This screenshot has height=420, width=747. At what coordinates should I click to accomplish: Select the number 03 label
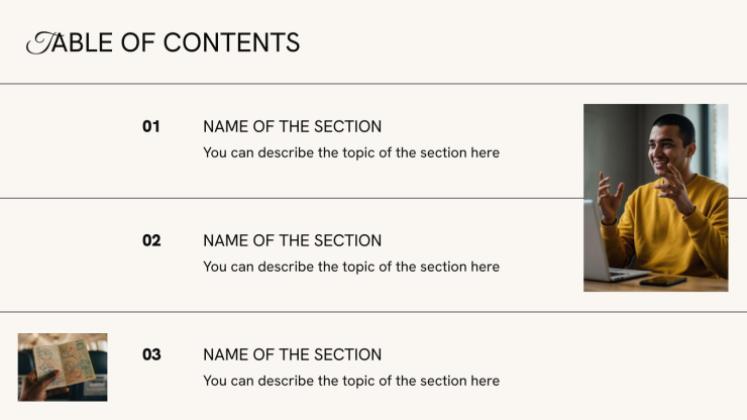click(151, 355)
